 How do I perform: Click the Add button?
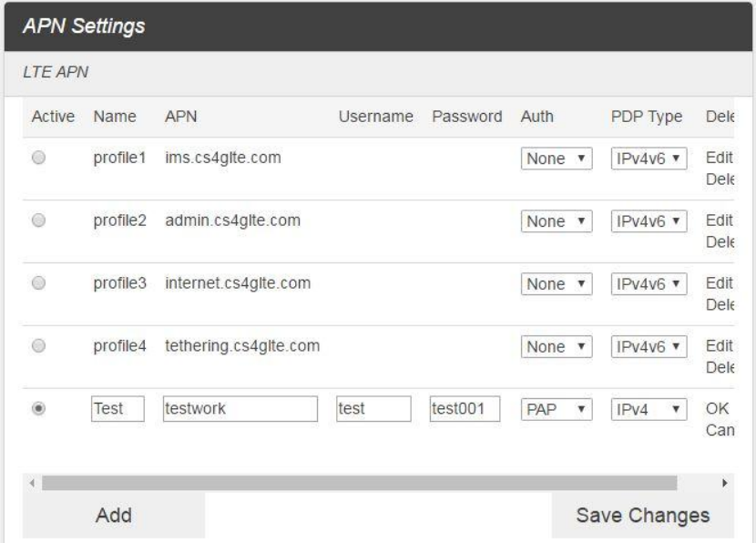point(114,515)
